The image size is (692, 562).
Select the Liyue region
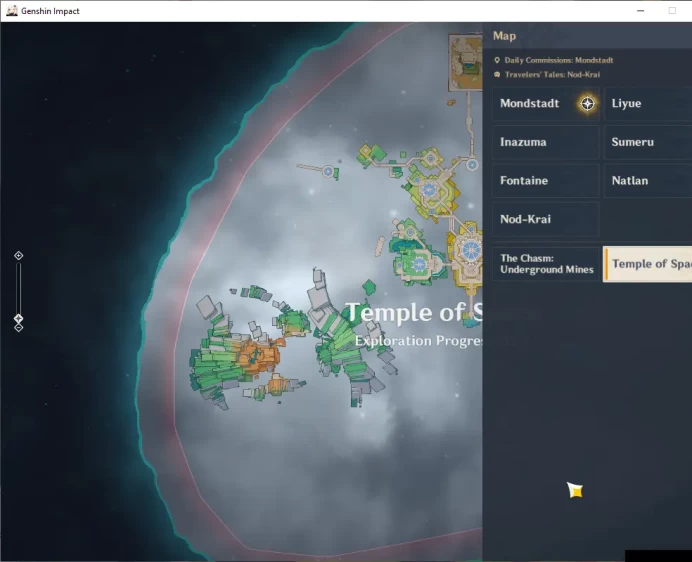647,104
